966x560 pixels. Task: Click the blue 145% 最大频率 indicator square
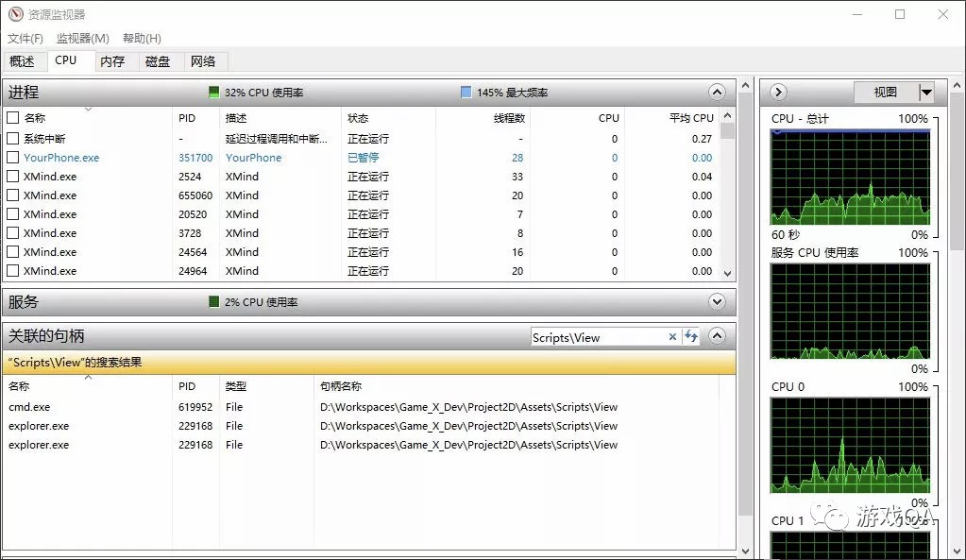coord(466,93)
